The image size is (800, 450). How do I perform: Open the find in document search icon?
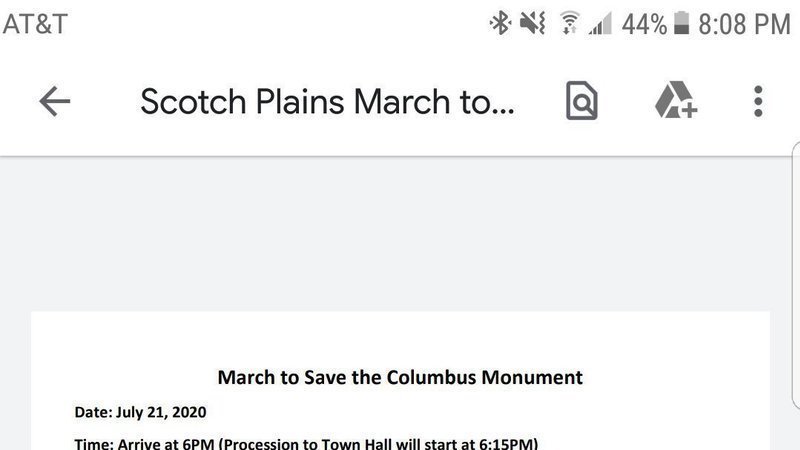(x=581, y=101)
